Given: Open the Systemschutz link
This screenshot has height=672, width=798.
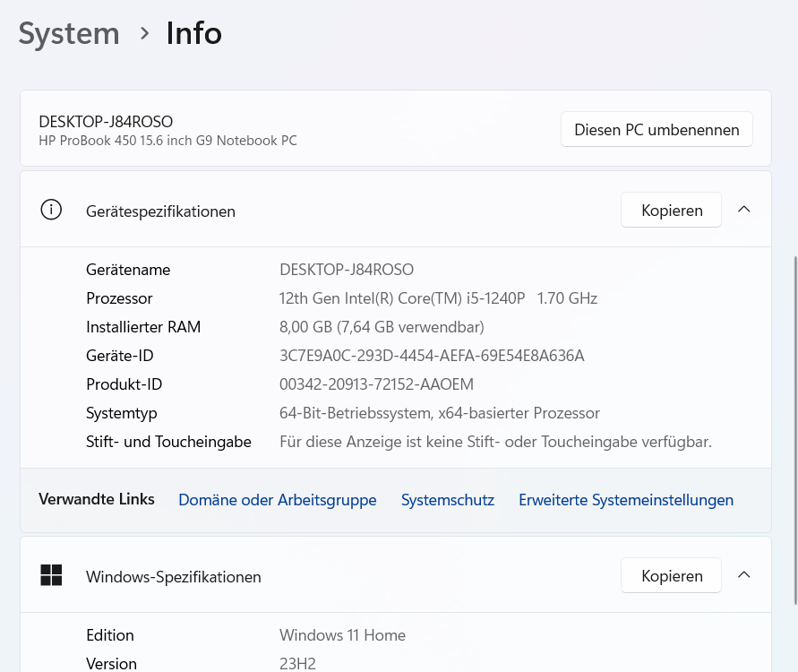Looking at the screenshot, I should click(x=448, y=500).
